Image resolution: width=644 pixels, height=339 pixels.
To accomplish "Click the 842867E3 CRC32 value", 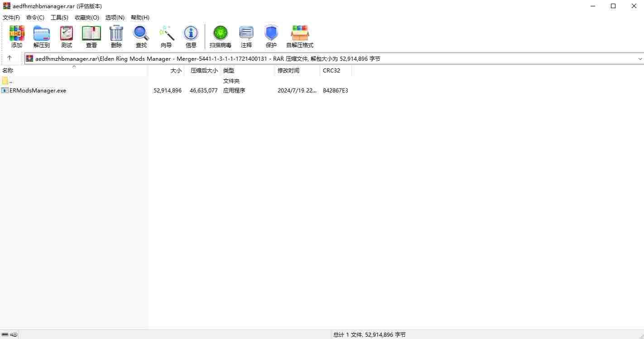I will click(336, 90).
